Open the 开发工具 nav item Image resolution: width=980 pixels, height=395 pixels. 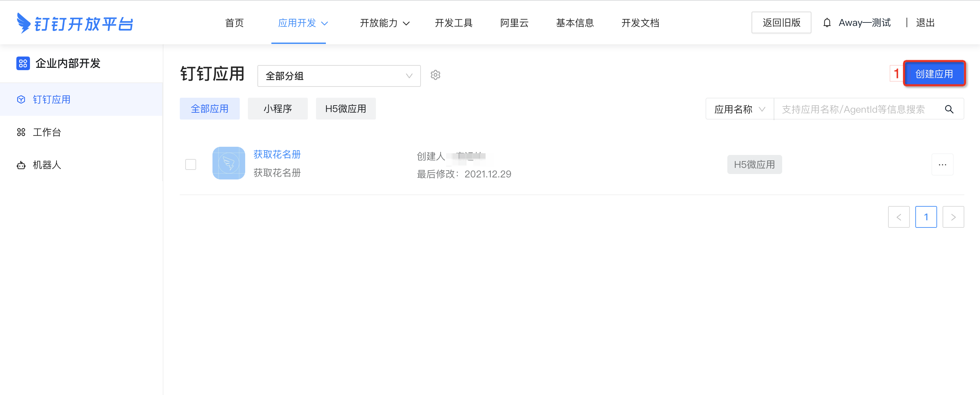[454, 23]
